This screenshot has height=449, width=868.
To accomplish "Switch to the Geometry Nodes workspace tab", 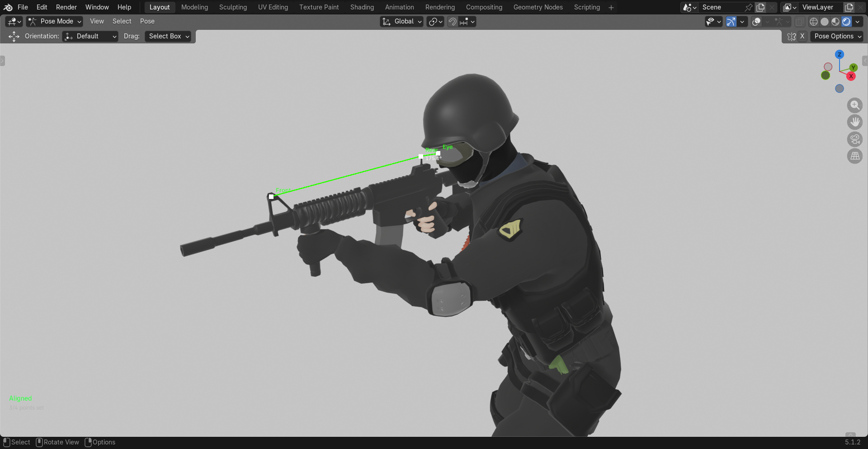I will 538,7.
